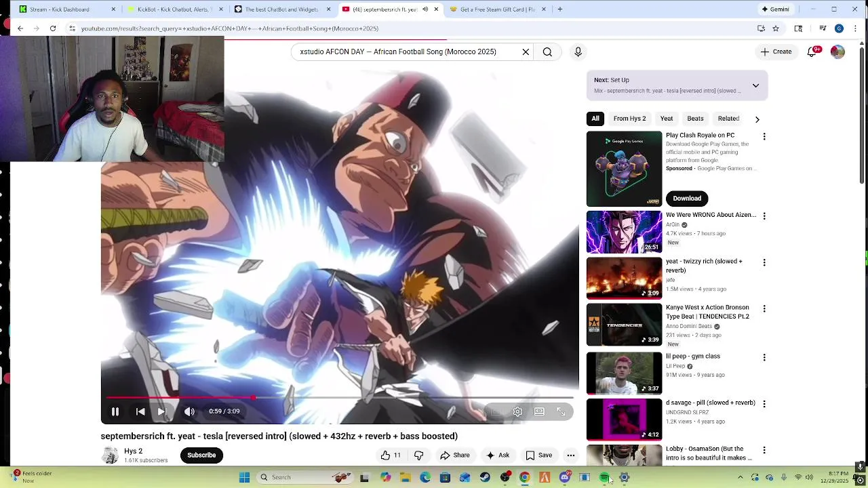Image resolution: width=868 pixels, height=488 pixels.
Task: Skip to the next video
Action: click(x=161, y=411)
